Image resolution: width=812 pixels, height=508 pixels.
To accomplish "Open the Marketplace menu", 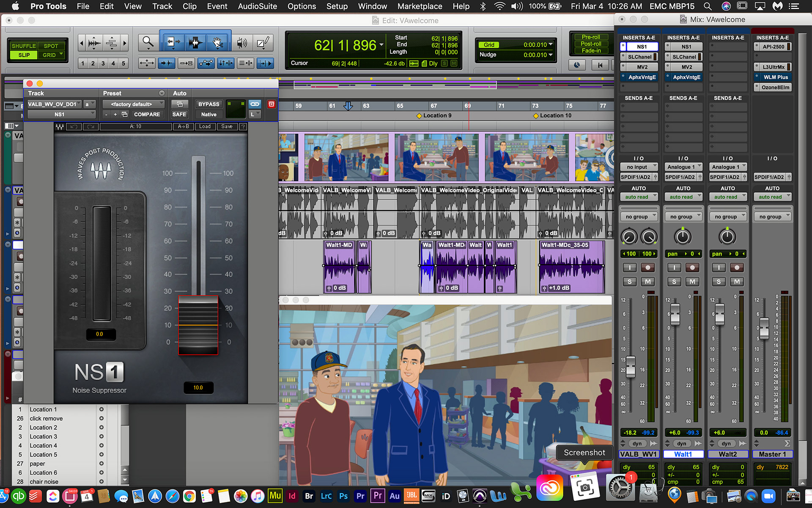I will [420, 6].
